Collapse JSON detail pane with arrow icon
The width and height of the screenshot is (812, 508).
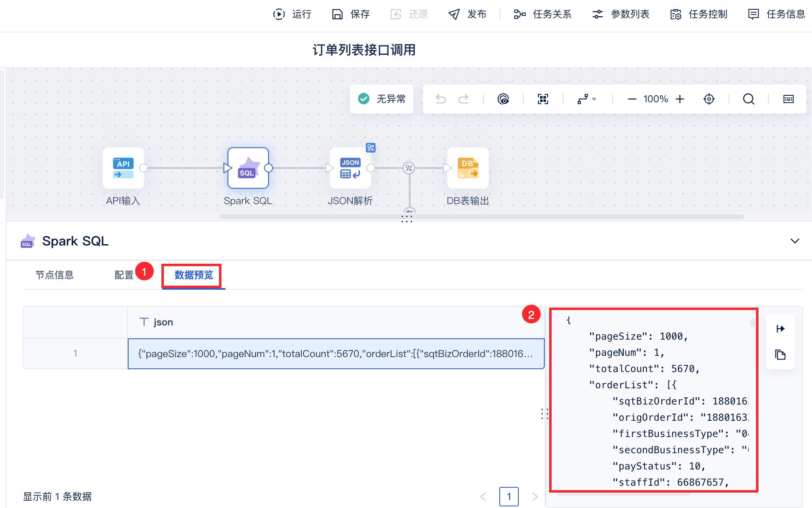pos(780,329)
